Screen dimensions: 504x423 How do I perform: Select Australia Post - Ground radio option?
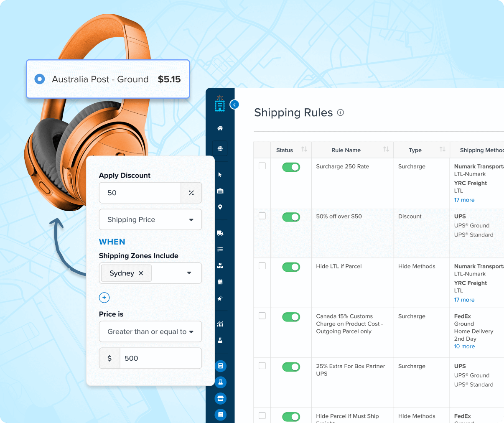[x=40, y=79]
